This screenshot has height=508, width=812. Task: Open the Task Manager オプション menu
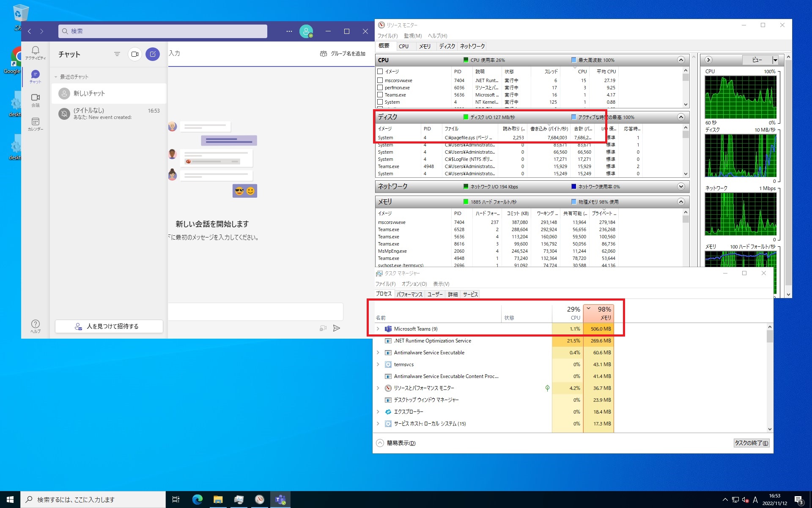tap(414, 284)
